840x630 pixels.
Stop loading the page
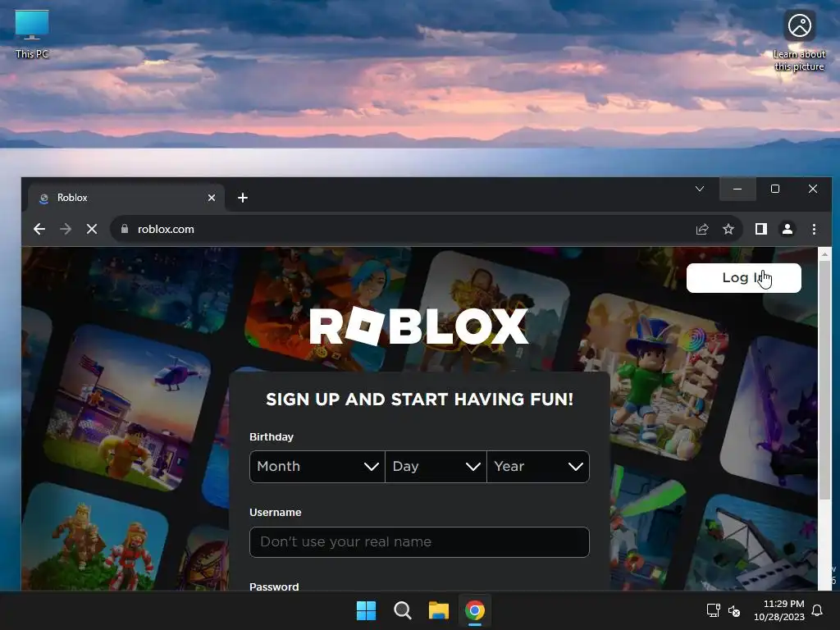92,230
